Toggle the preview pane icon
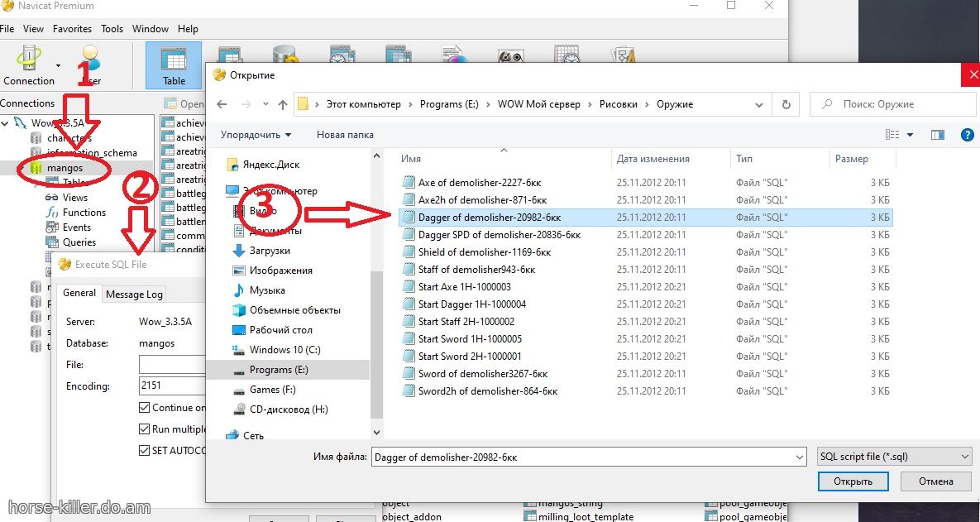 937,134
